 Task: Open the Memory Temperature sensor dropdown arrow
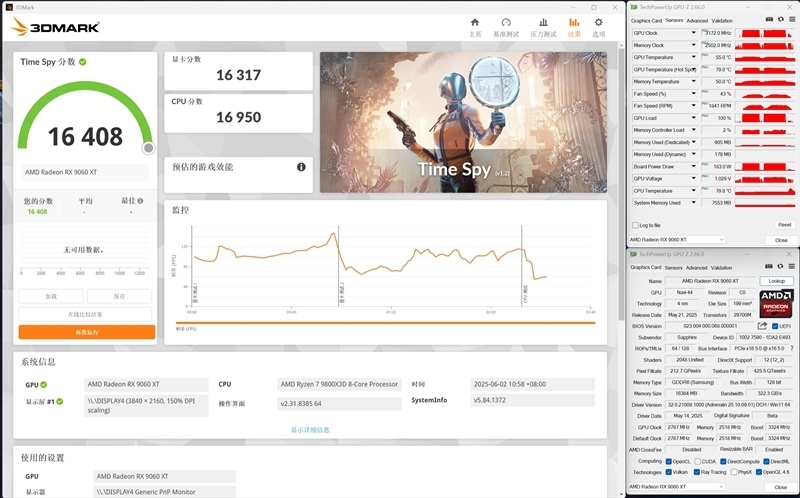pos(693,81)
